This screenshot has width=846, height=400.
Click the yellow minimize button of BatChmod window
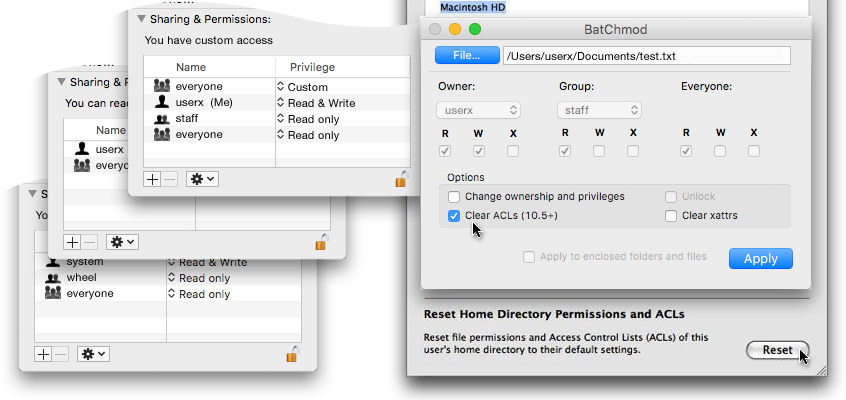point(455,29)
